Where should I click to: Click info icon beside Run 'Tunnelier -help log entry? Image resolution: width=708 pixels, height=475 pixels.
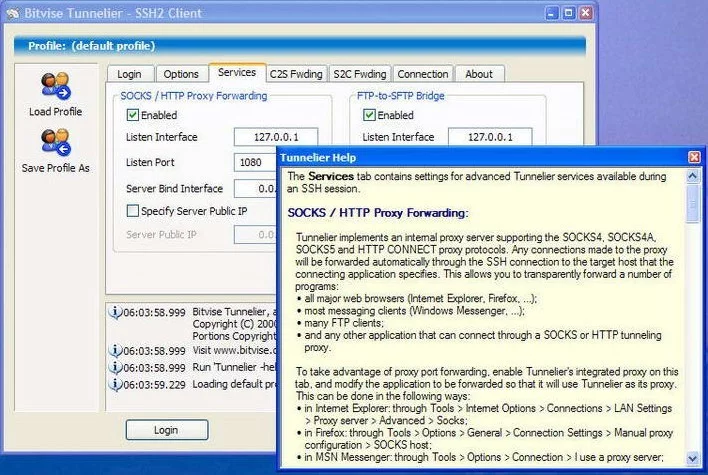[x=116, y=367]
